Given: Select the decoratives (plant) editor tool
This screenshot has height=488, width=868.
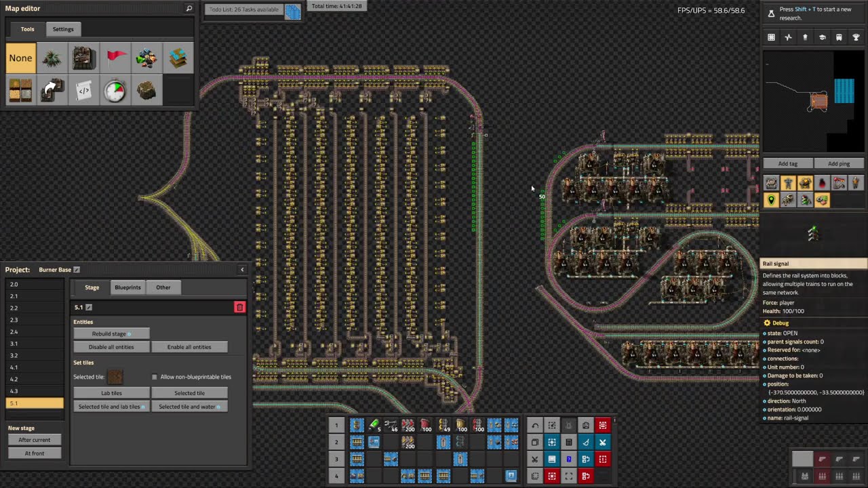Looking at the screenshot, I should click(52, 58).
